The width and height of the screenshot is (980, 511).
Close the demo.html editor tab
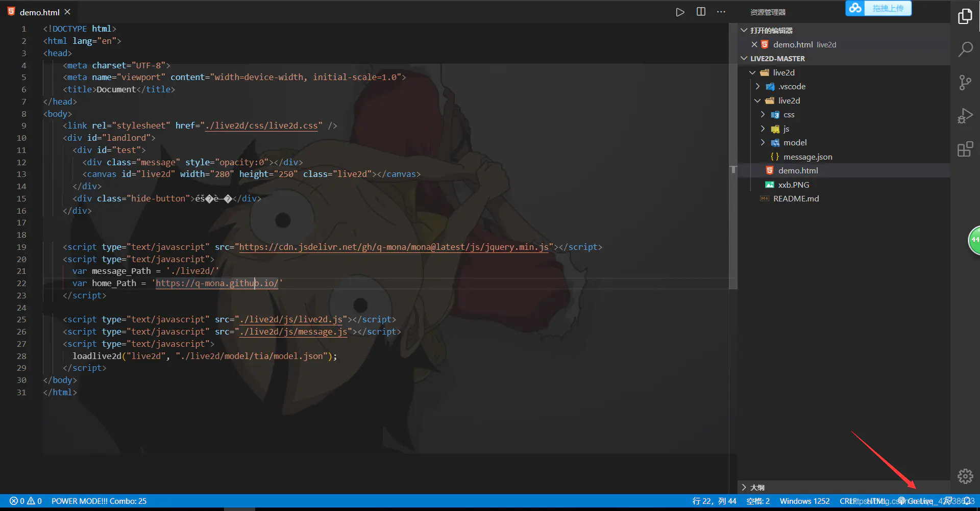[x=67, y=12]
